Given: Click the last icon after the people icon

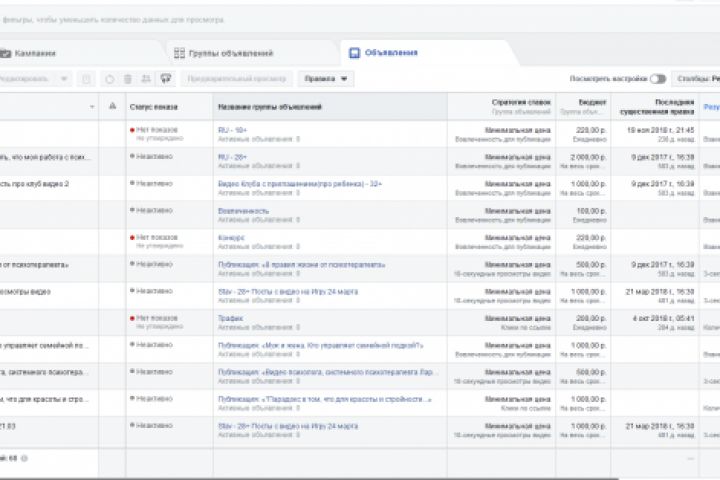Looking at the screenshot, I should [165, 78].
